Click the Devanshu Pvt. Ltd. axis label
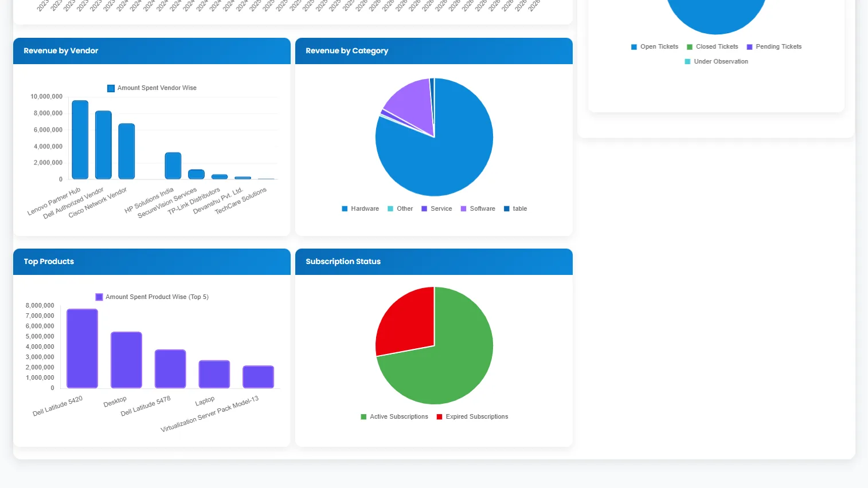The image size is (868, 488). click(x=218, y=200)
